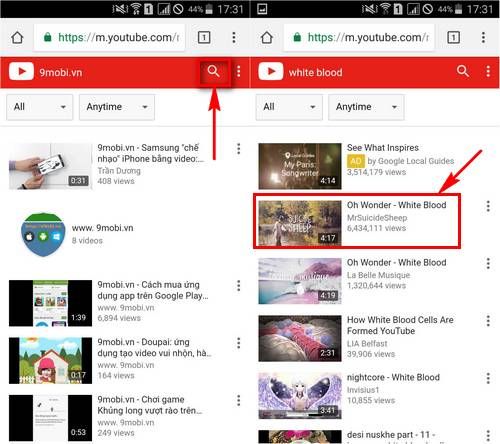Open YouTube logo beside white blood title
The height and width of the screenshot is (444, 500).
tap(271, 71)
